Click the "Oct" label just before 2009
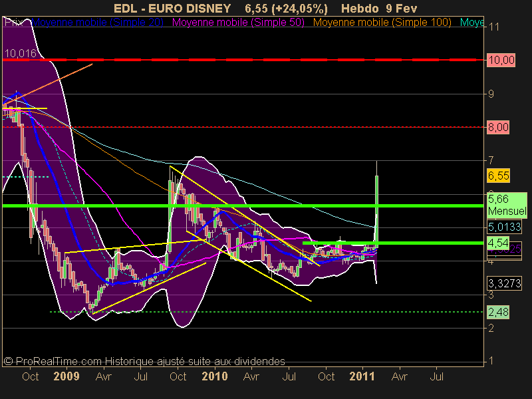The image size is (532, 399). point(30,376)
